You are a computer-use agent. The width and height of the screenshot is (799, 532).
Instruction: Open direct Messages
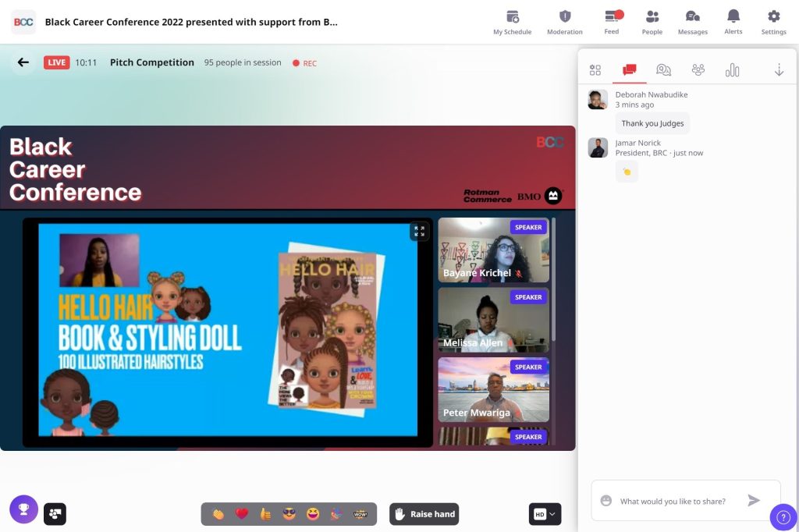click(693, 23)
